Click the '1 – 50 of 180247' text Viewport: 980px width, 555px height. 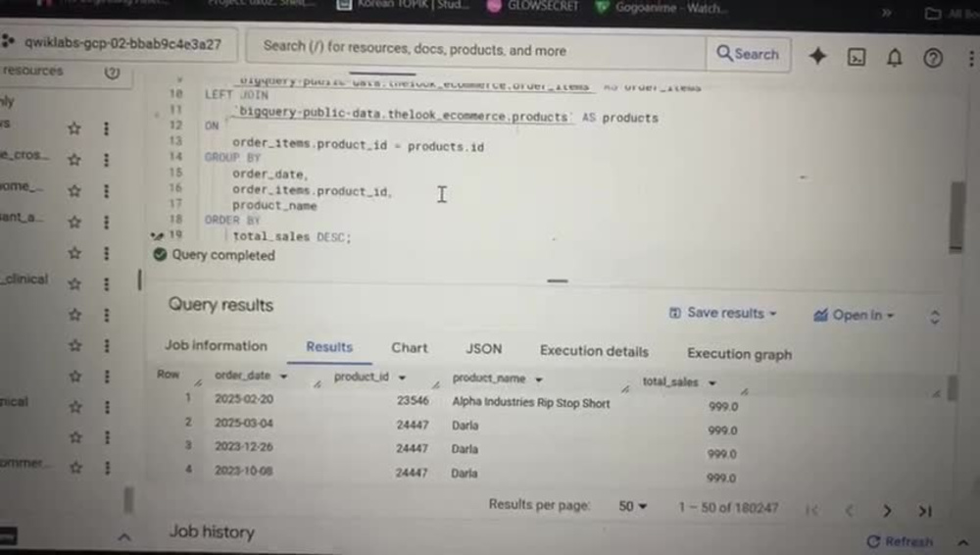point(728,508)
